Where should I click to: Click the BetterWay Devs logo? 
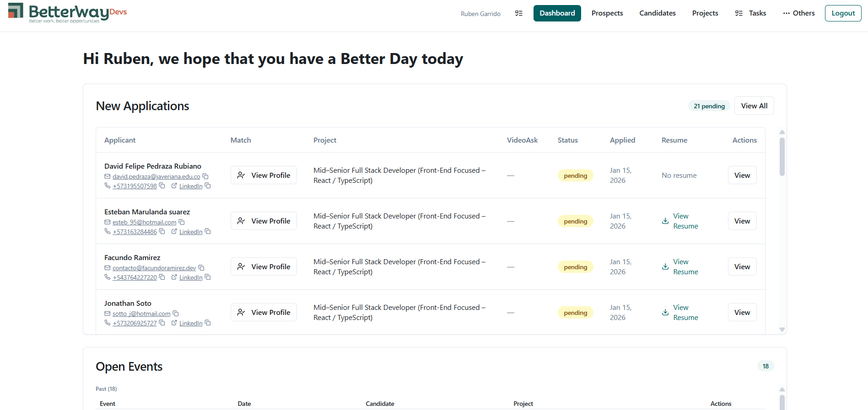pyautogui.click(x=67, y=13)
